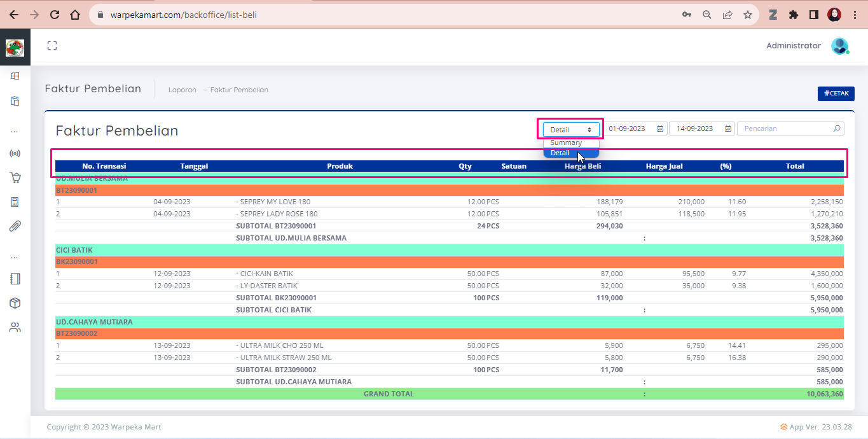This screenshot has width=868, height=439.
Task: Open the extensions puzzle-piece menu
Action: 794,15
